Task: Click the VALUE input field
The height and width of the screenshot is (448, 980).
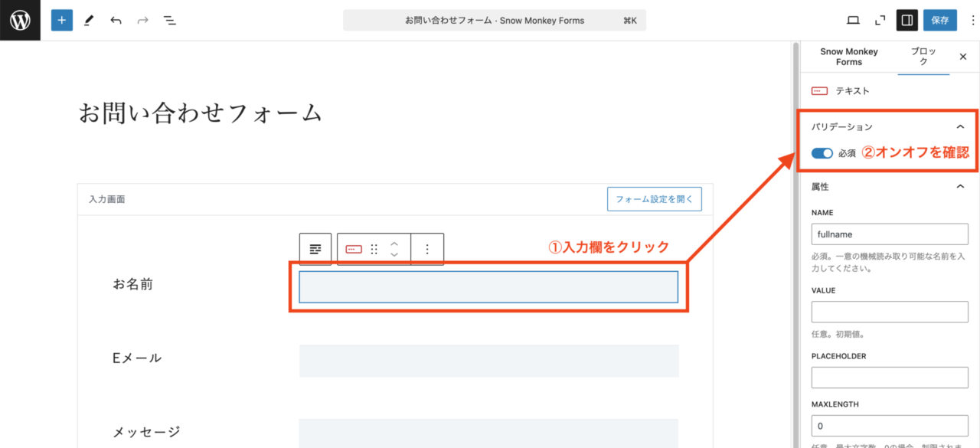Action: [890, 312]
